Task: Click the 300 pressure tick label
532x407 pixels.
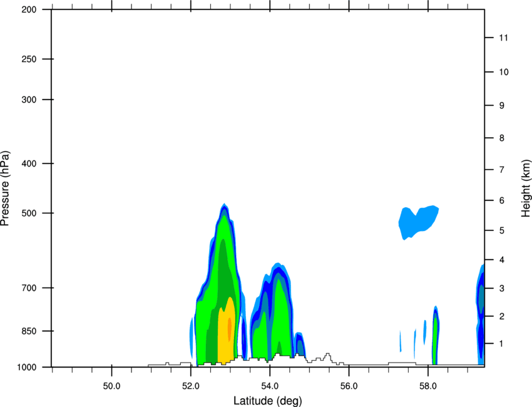Action: [29, 100]
